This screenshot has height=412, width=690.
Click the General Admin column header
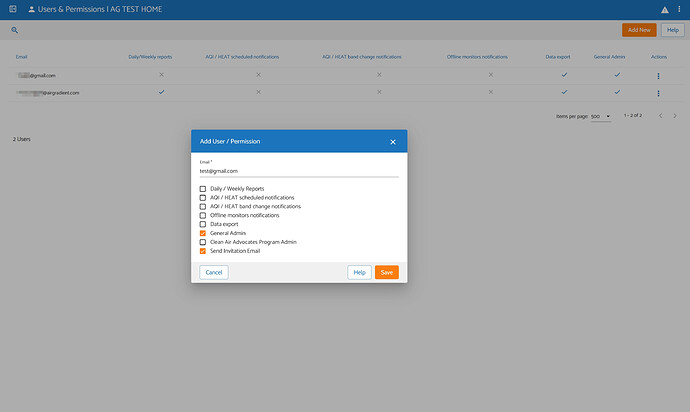click(609, 57)
